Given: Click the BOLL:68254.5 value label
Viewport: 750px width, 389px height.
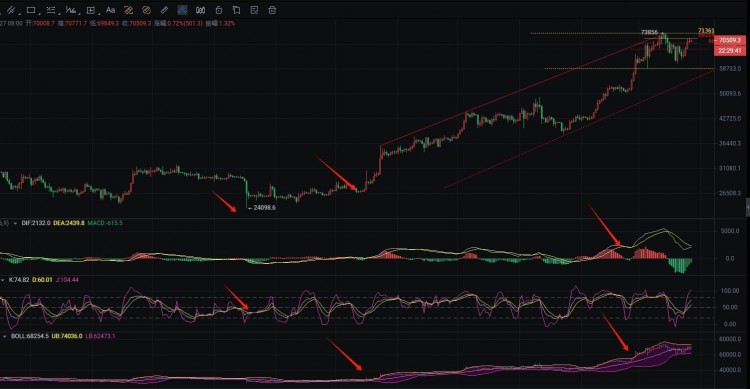Looking at the screenshot, I should [30, 336].
